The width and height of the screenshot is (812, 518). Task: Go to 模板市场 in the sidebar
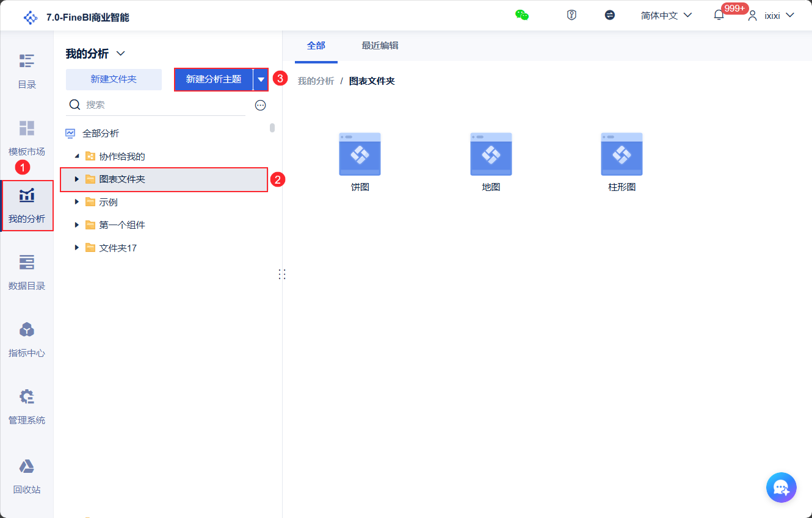pyautogui.click(x=27, y=138)
